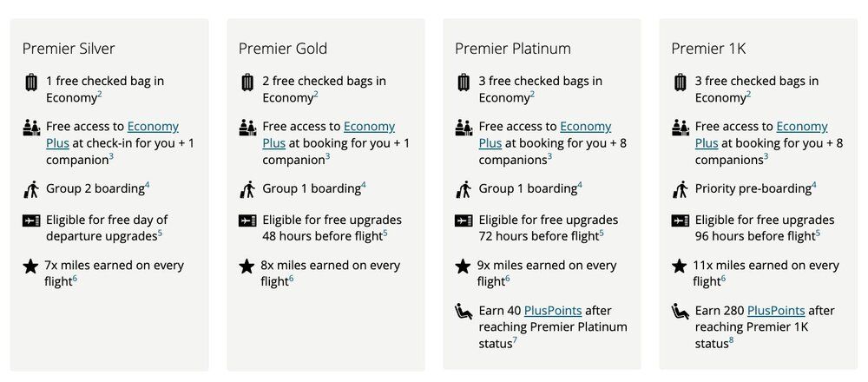Open Economy Plus link in Premier 1K
This screenshot has height=382, width=868.
tap(801, 127)
